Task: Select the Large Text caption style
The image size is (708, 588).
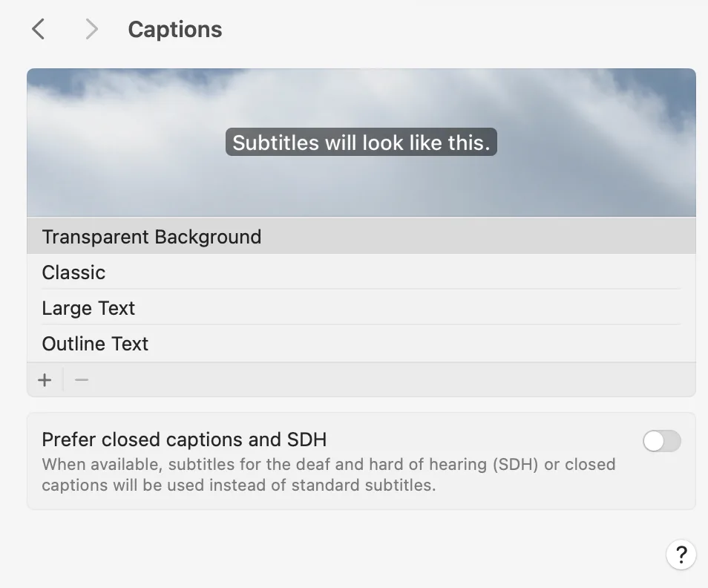Action: coord(88,308)
